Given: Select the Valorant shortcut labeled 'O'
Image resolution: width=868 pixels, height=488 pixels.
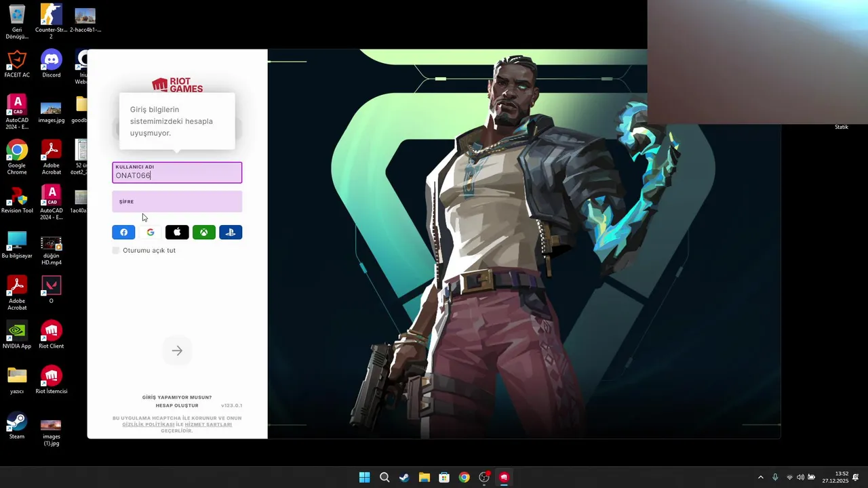Looking at the screenshot, I should (x=52, y=289).
